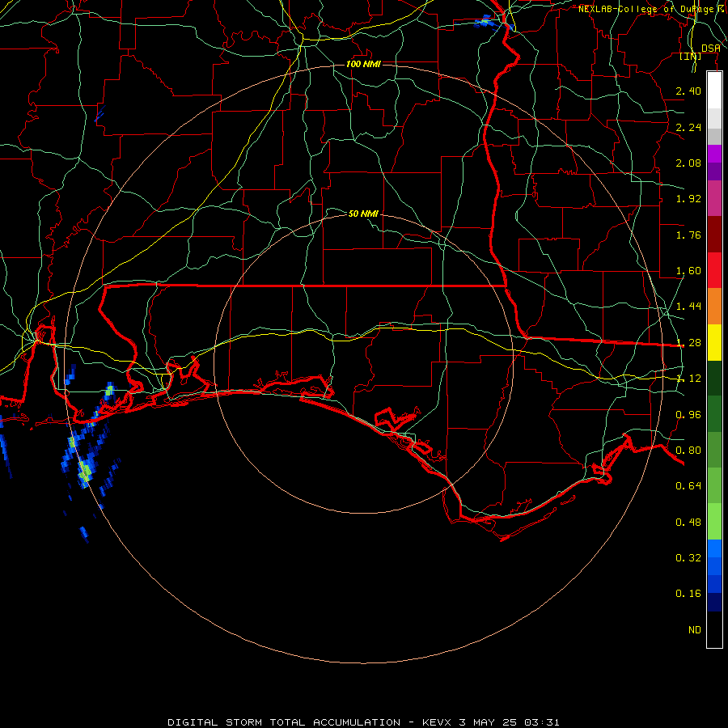This screenshot has width=728, height=728.
Task: Click the 1.44 legend value
Action: tap(688, 307)
